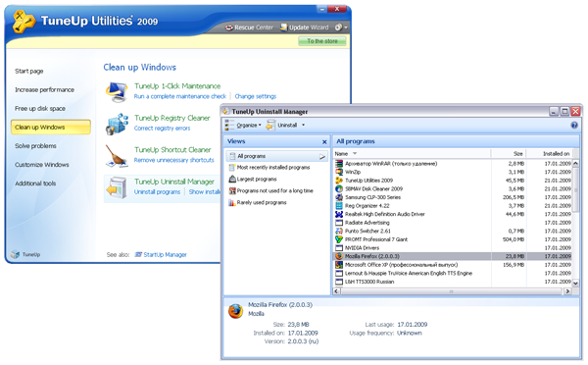Open the Organize dropdown in Uninstall Manager
Viewport: 588px width, 365px height.
[243, 125]
